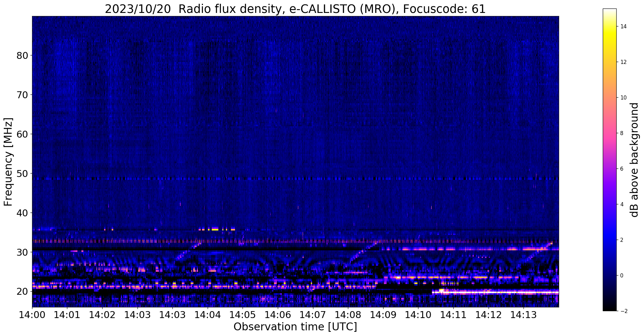Image resolution: width=644 pixels, height=336 pixels.
Task: Click the 14:06 time tick label
Action: pos(277,315)
